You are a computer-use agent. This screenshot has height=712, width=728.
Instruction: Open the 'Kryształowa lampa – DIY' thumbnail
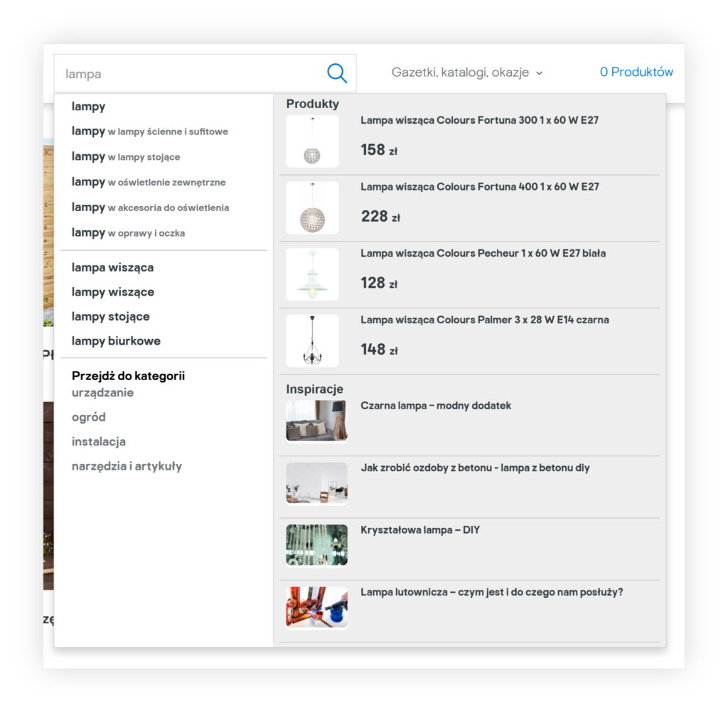point(316,546)
